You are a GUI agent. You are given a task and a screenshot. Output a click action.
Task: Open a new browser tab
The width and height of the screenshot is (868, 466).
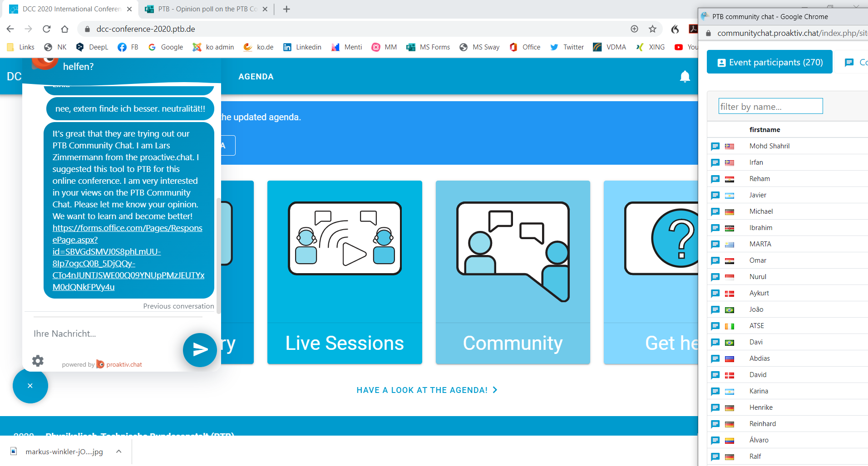coord(286,9)
